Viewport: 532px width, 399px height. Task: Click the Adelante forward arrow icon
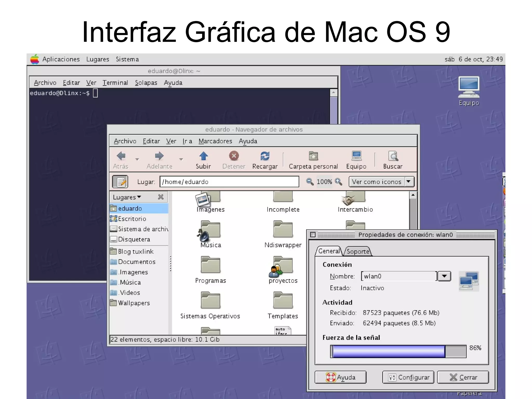159,156
